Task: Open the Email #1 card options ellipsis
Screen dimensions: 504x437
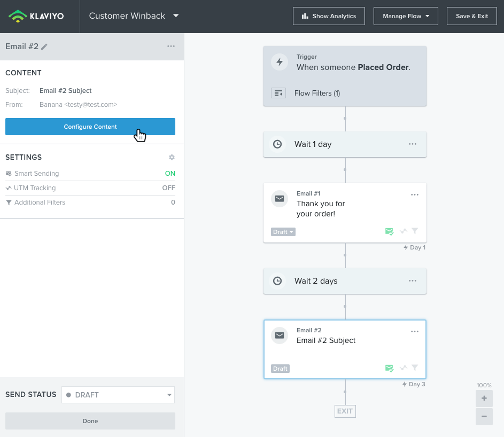Action: tap(415, 194)
